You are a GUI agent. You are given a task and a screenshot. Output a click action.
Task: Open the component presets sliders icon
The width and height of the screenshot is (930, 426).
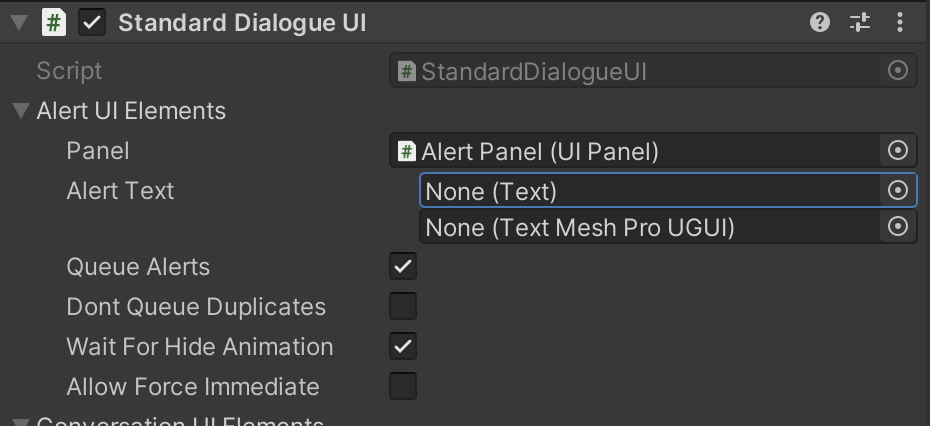click(x=859, y=23)
